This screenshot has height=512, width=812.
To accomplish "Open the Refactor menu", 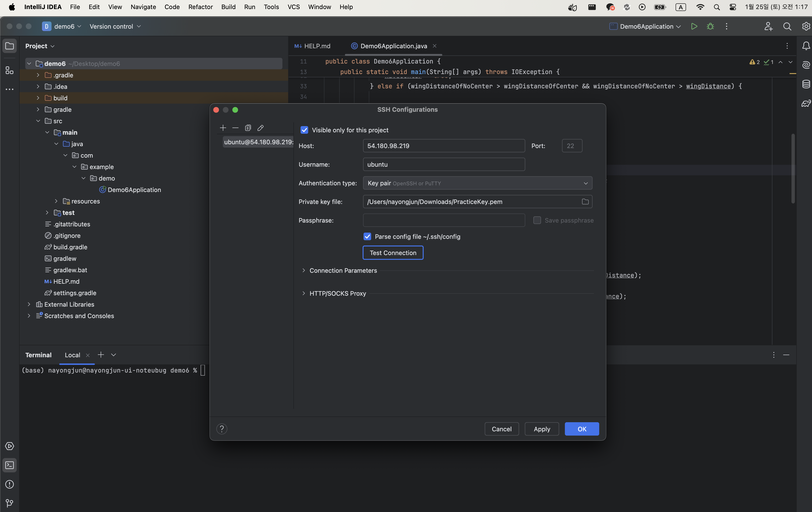I will pyautogui.click(x=200, y=7).
